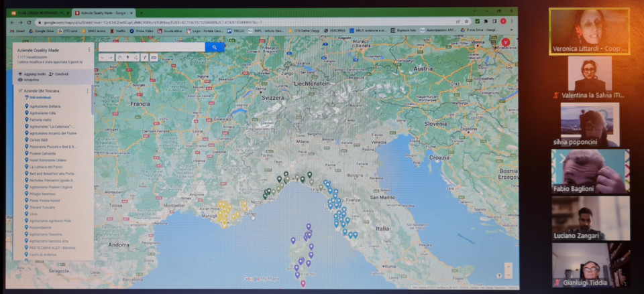Zoom out on the map with minus

(508, 273)
